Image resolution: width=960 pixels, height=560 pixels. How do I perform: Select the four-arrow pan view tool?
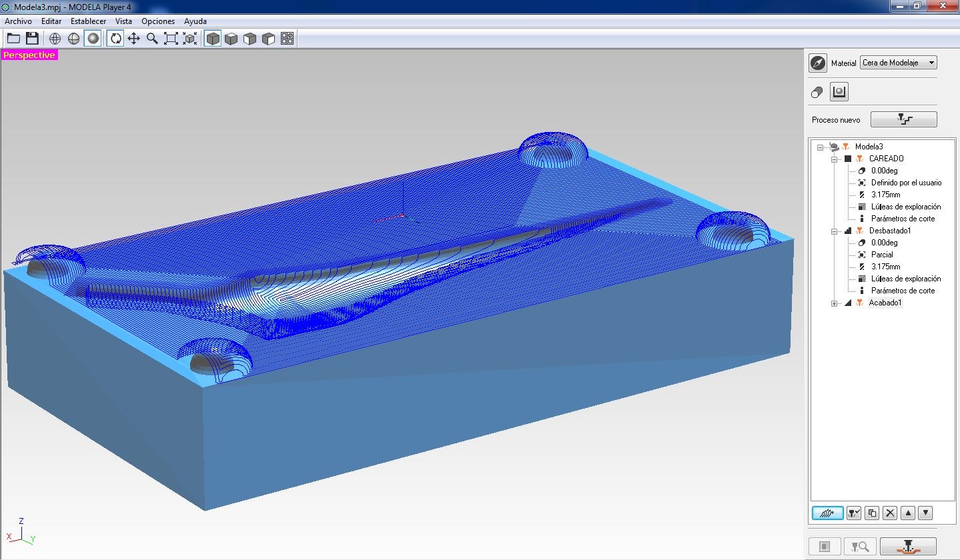pyautogui.click(x=133, y=39)
